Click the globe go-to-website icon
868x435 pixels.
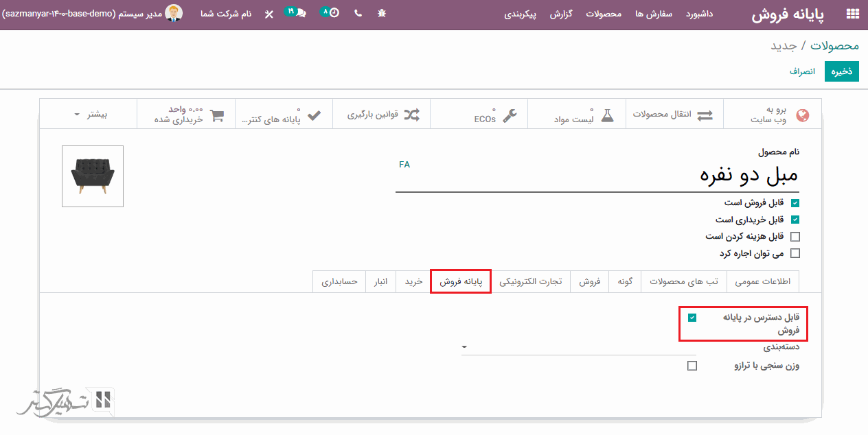coord(801,115)
